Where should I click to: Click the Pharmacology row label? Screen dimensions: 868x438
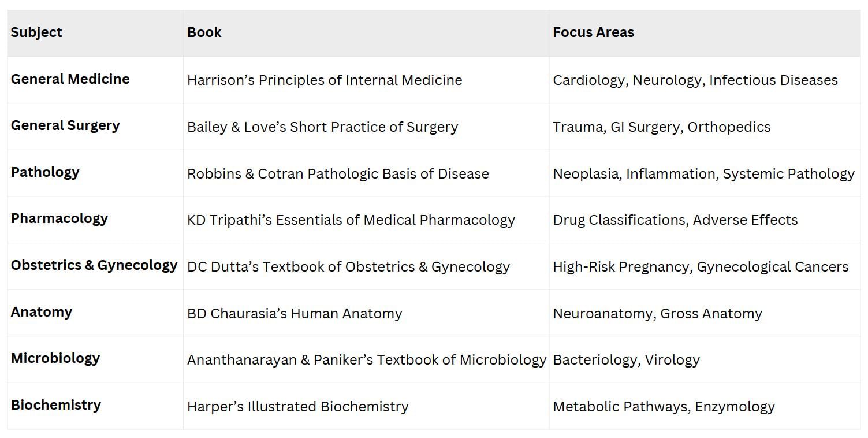pos(59,219)
